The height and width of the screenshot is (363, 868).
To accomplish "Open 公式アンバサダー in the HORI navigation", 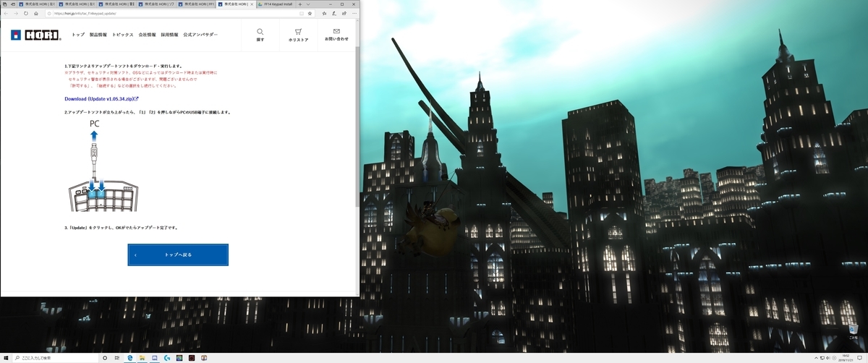I will point(201,35).
